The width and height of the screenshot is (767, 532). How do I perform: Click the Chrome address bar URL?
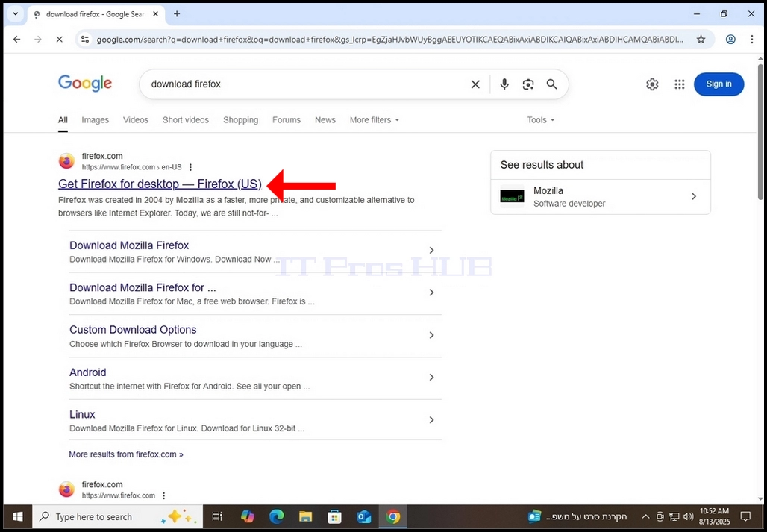click(390, 39)
